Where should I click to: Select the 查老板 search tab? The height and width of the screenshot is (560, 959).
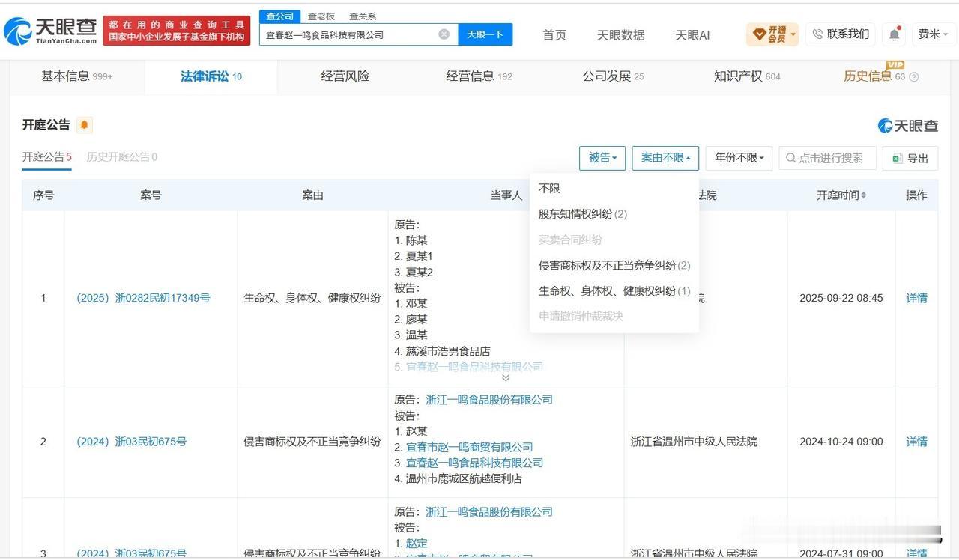[321, 16]
